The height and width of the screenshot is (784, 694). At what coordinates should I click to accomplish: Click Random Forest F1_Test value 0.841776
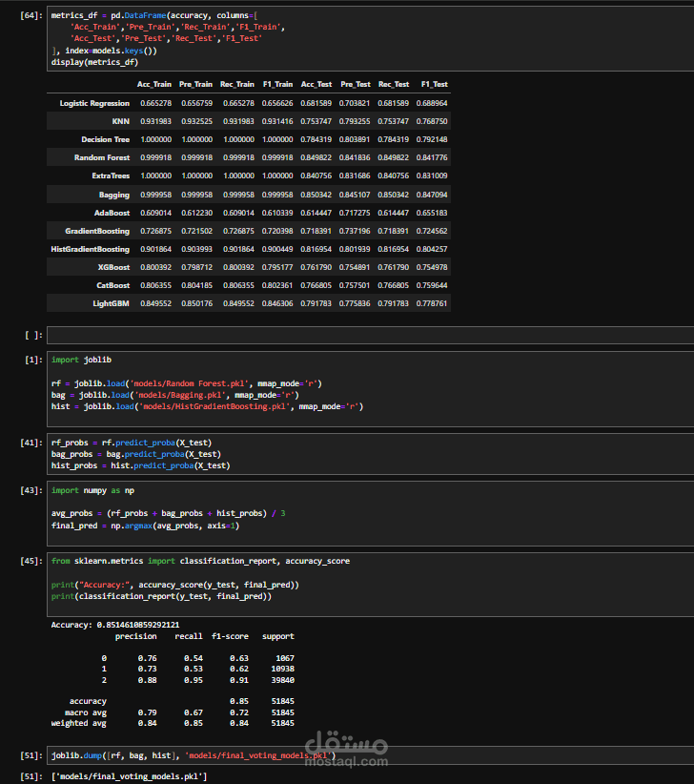[432, 157]
